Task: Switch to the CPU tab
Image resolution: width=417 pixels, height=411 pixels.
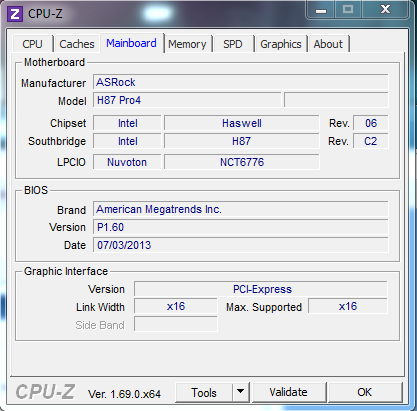Action: [x=33, y=44]
